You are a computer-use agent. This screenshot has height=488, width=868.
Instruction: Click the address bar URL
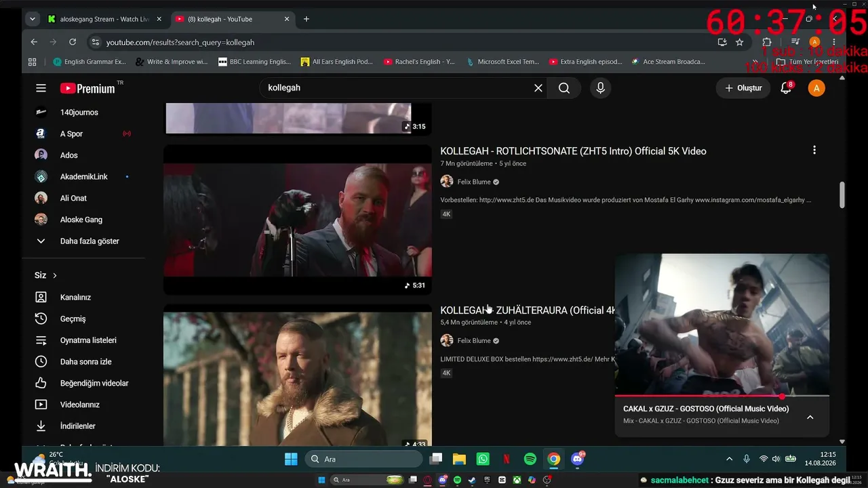coord(180,42)
